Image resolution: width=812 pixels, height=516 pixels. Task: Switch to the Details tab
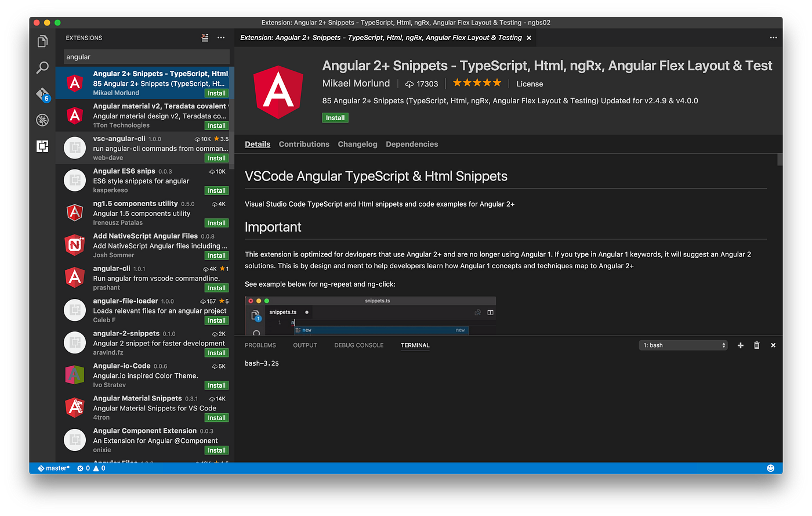tap(258, 145)
